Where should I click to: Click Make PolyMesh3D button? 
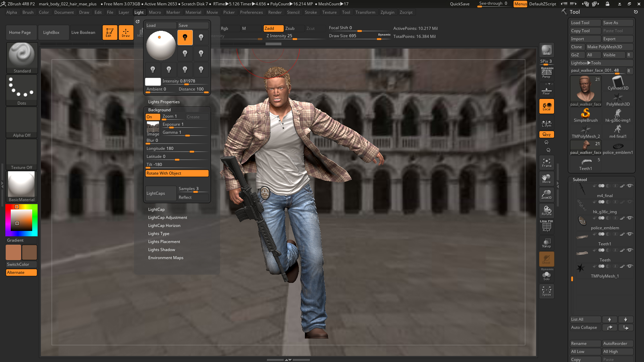coord(610,47)
